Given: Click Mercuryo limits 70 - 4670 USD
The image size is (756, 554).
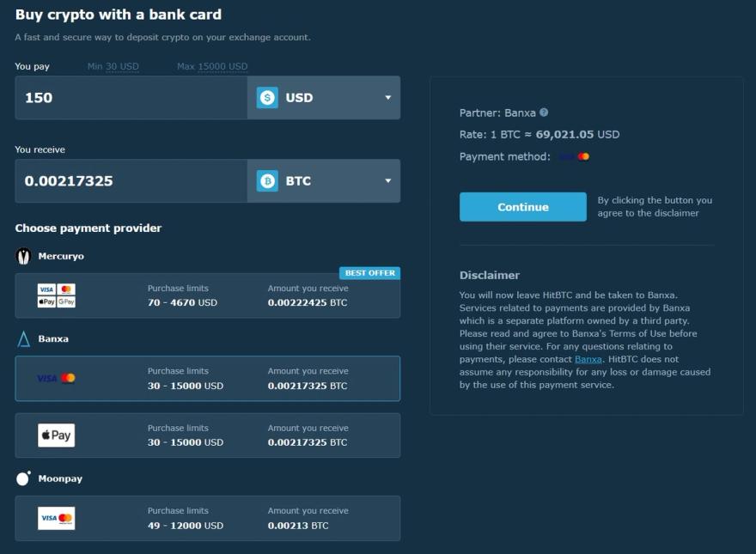Looking at the screenshot, I should point(182,303).
